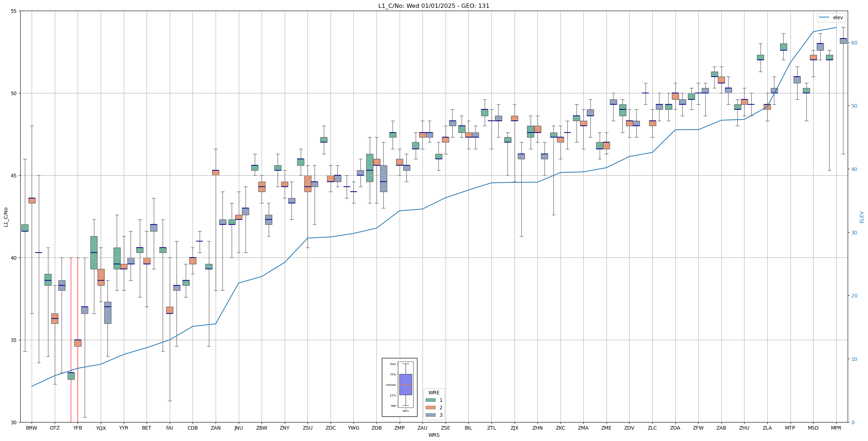Click the ELEV right axis title
This screenshot has height=441, width=868.
pyautogui.click(x=862, y=217)
